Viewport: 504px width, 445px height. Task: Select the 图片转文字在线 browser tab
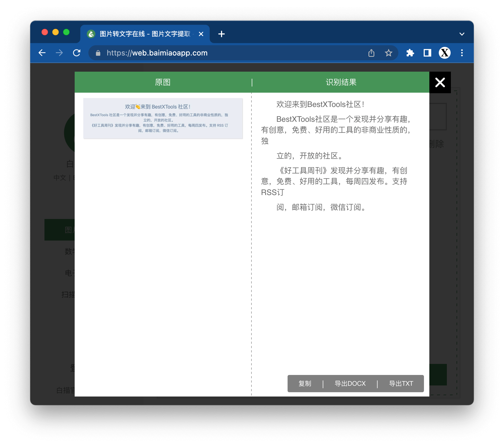point(145,34)
